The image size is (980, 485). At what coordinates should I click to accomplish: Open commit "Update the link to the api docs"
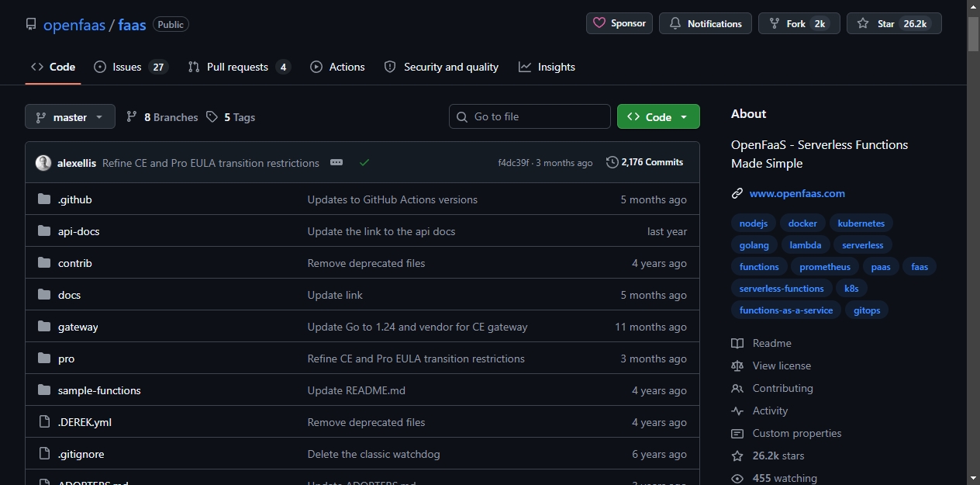[381, 231]
